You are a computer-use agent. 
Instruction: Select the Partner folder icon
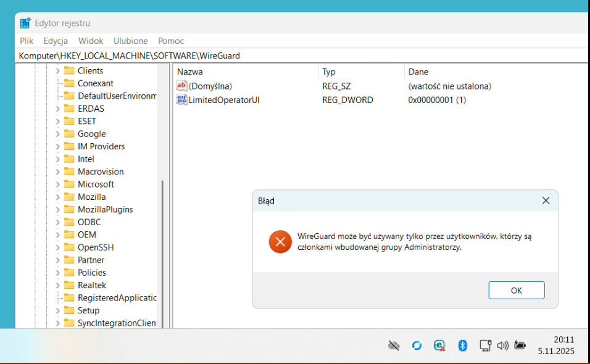(69, 260)
